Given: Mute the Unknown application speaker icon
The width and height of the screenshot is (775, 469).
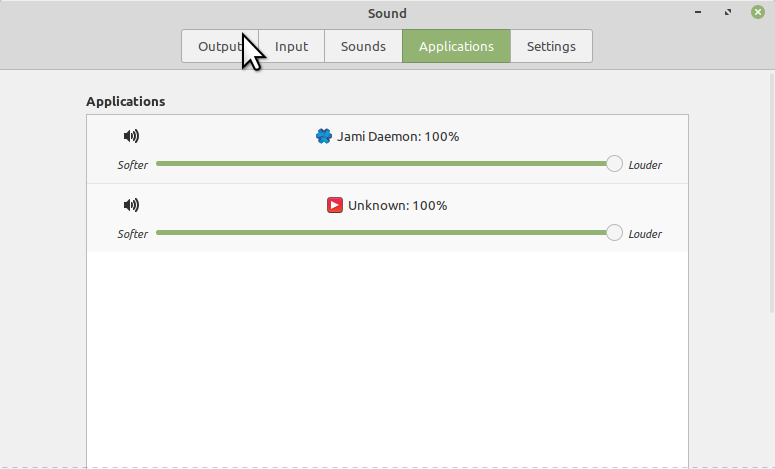Looking at the screenshot, I should [131, 205].
